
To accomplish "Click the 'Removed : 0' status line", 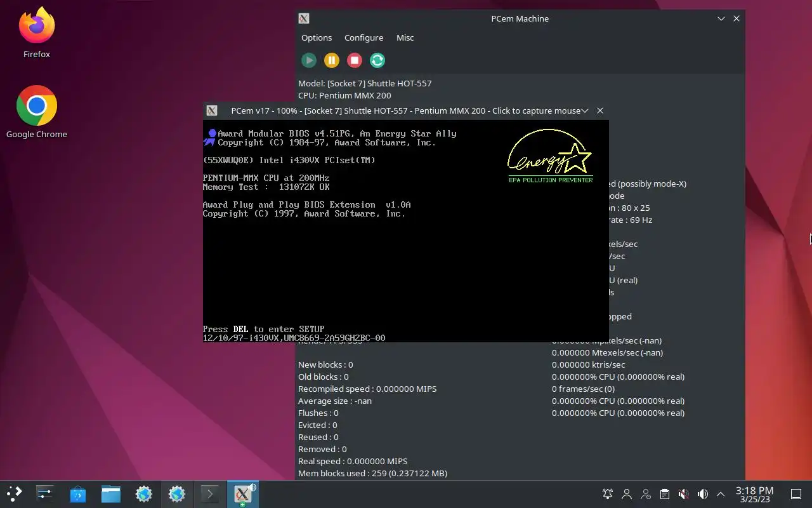I will [x=322, y=449].
